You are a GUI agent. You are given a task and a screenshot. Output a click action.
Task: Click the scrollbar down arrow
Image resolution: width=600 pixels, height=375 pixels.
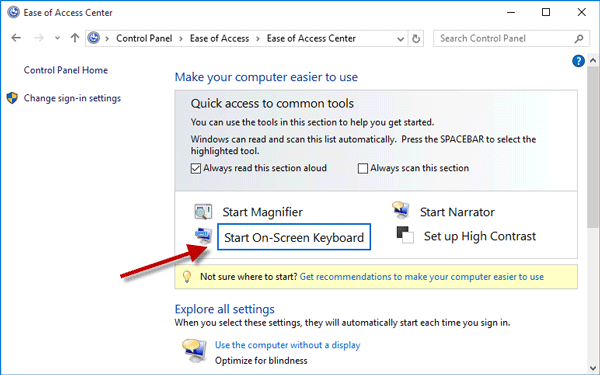(593, 368)
